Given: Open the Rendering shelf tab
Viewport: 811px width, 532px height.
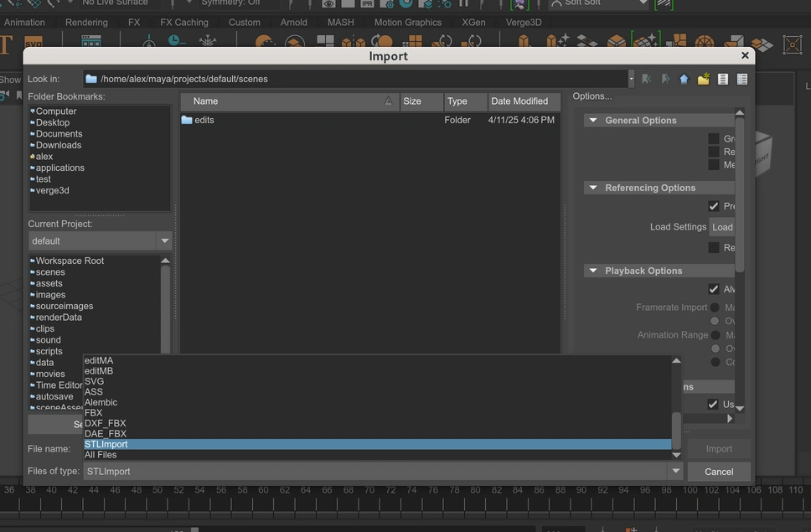Looking at the screenshot, I should click(86, 23).
